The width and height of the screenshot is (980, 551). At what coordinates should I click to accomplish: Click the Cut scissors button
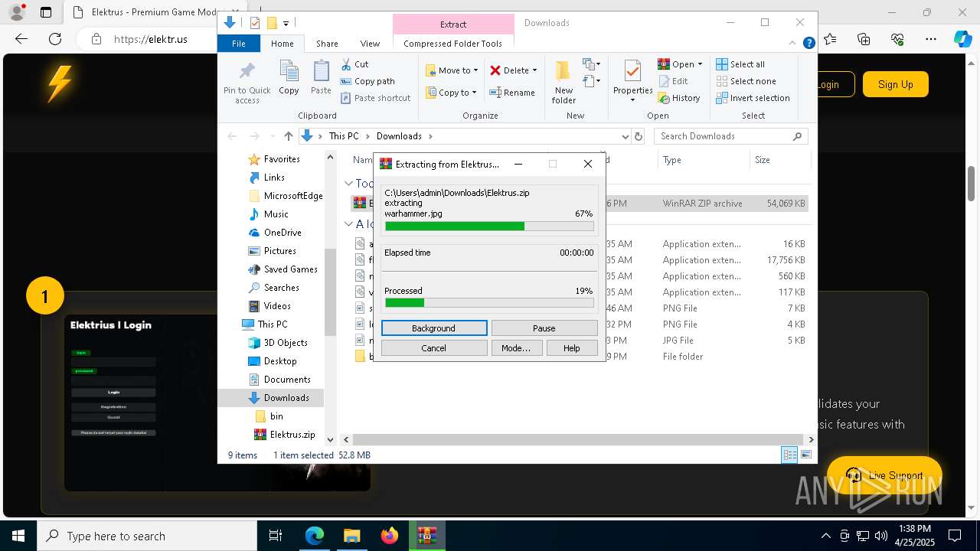coord(354,64)
